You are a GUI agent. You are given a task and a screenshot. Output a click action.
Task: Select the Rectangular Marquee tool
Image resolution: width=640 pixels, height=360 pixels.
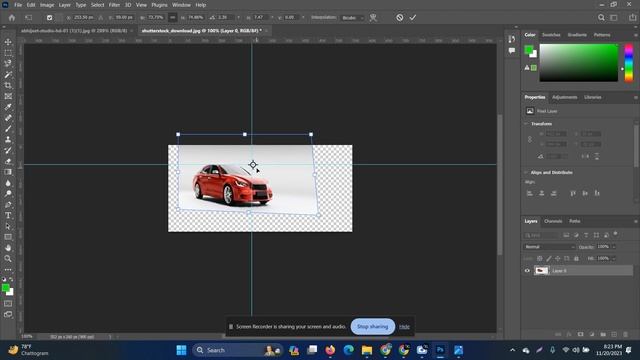[x=8, y=53]
